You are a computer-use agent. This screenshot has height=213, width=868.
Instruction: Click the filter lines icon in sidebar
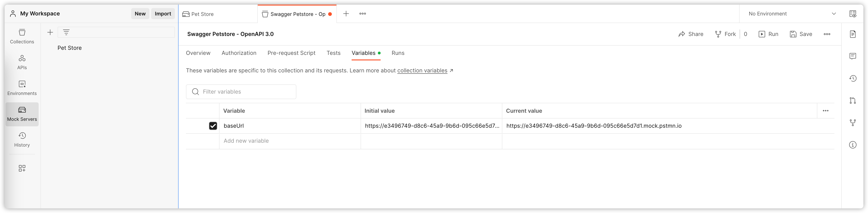click(66, 33)
